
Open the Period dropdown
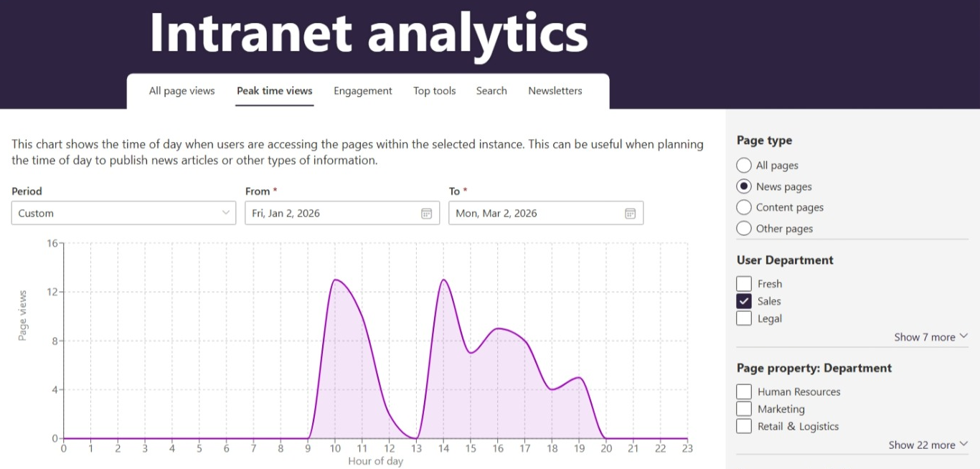[123, 213]
